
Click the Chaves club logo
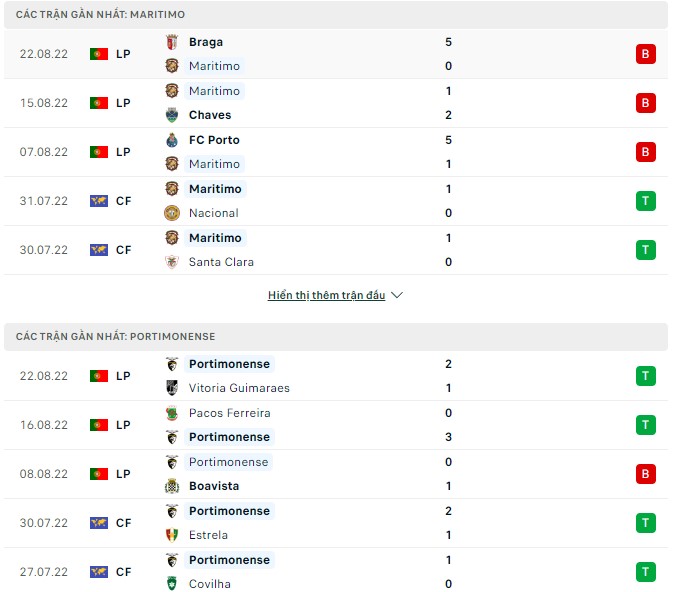coord(172,115)
